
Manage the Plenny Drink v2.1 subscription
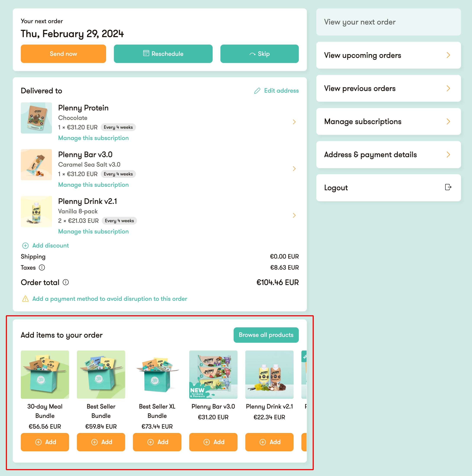tap(94, 231)
